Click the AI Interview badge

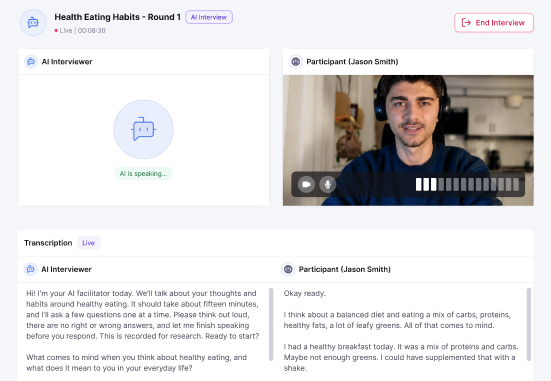(x=209, y=17)
